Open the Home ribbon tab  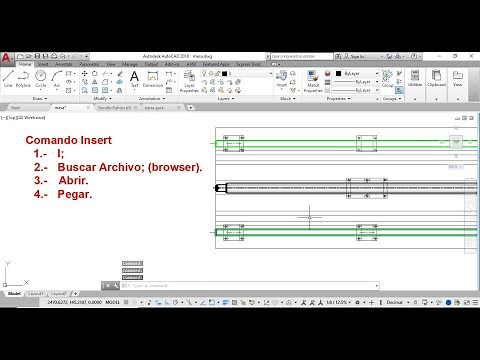pos(25,64)
